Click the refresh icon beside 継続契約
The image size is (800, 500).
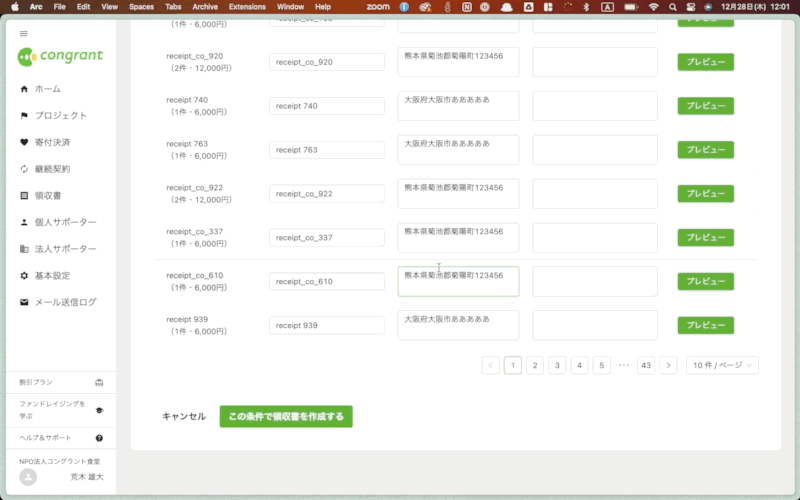(x=24, y=169)
